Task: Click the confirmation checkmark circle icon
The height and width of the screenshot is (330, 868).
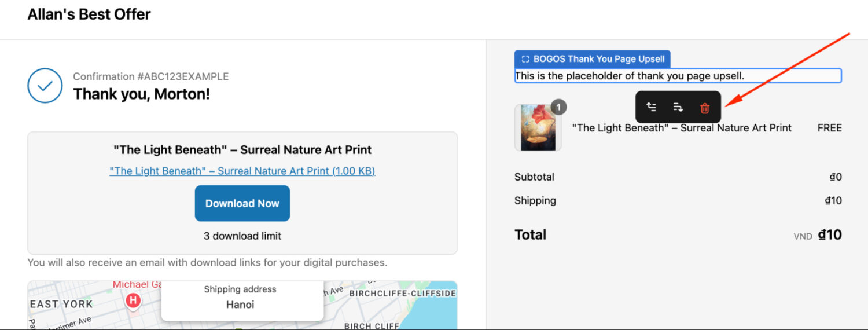Action: pos(45,86)
